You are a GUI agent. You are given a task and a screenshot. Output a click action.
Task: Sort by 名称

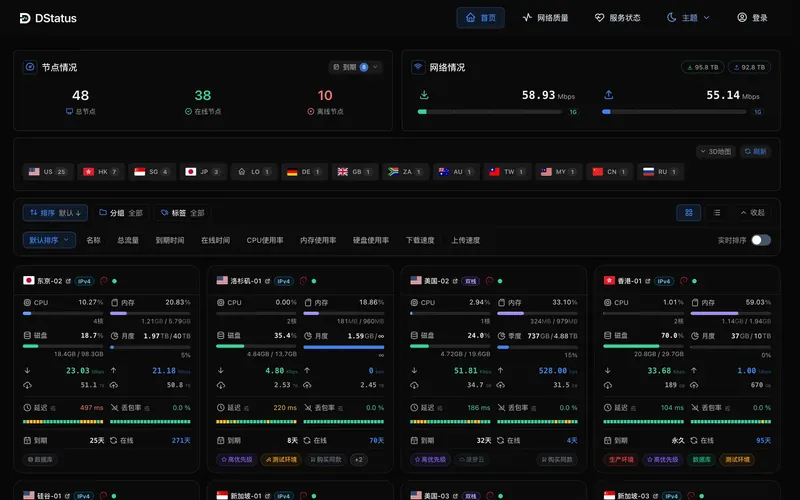pyautogui.click(x=93, y=240)
